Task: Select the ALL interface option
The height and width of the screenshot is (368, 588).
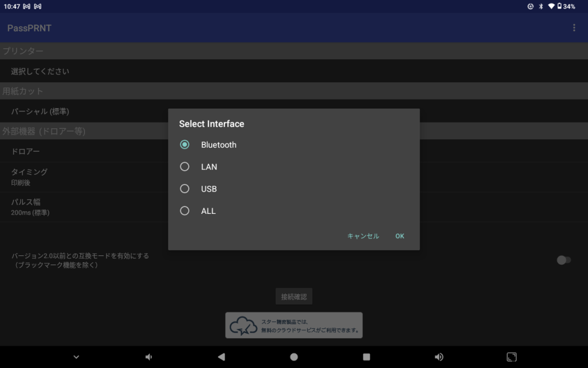Action: (x=185, y=211)
